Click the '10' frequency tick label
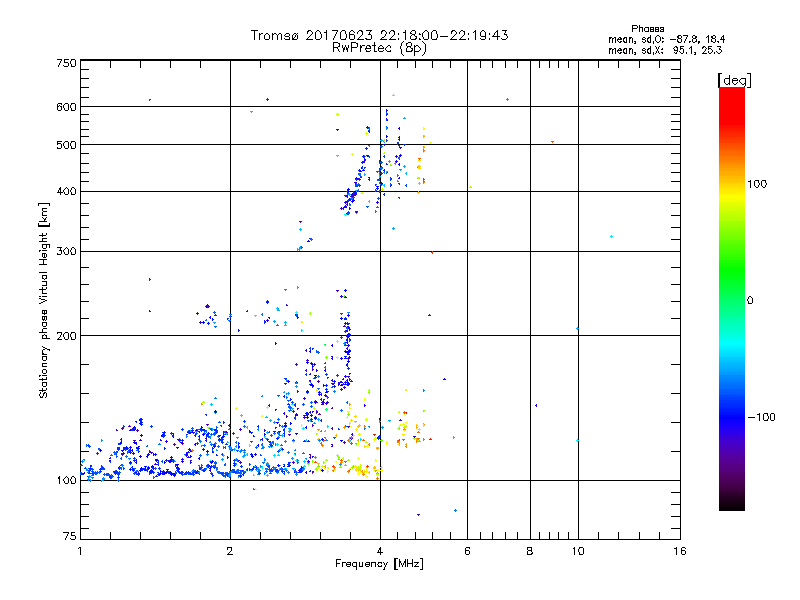The image size is (800, 600). (x=578, y=551)
